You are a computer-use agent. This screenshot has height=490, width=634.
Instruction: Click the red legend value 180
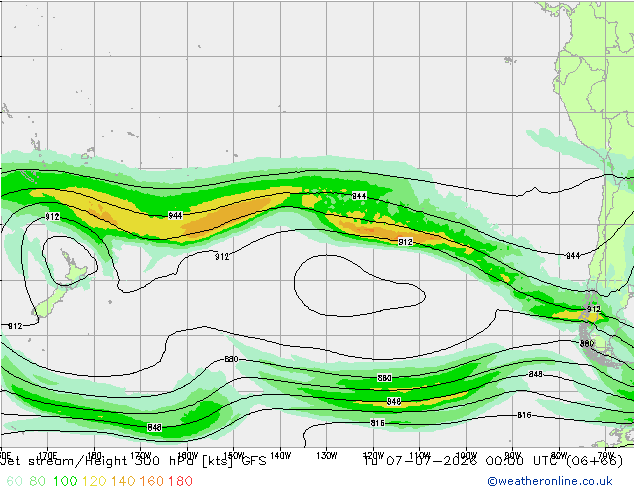[180, 481]
